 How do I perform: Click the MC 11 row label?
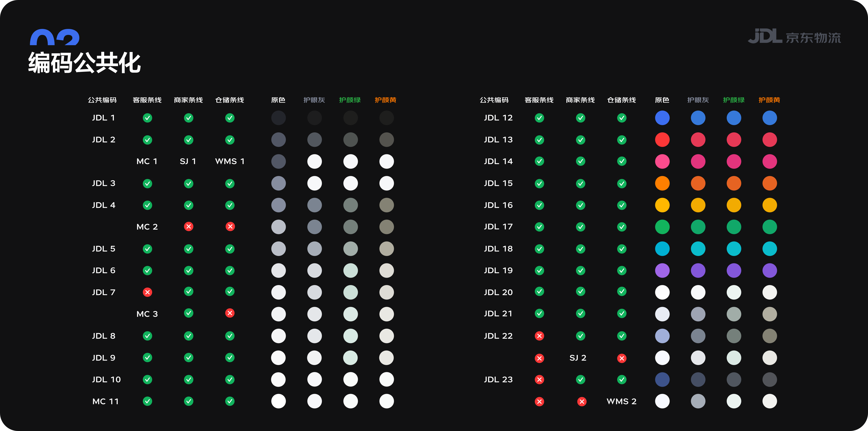click(106, 401)
